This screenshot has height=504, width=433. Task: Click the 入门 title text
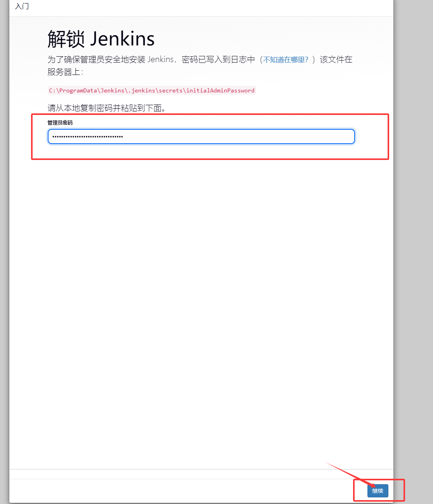[x=22, y=6]
